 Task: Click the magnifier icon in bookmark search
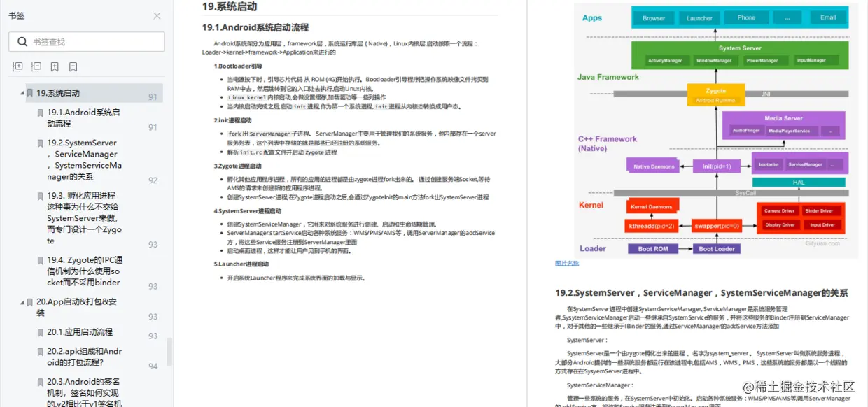pos(21,42)
